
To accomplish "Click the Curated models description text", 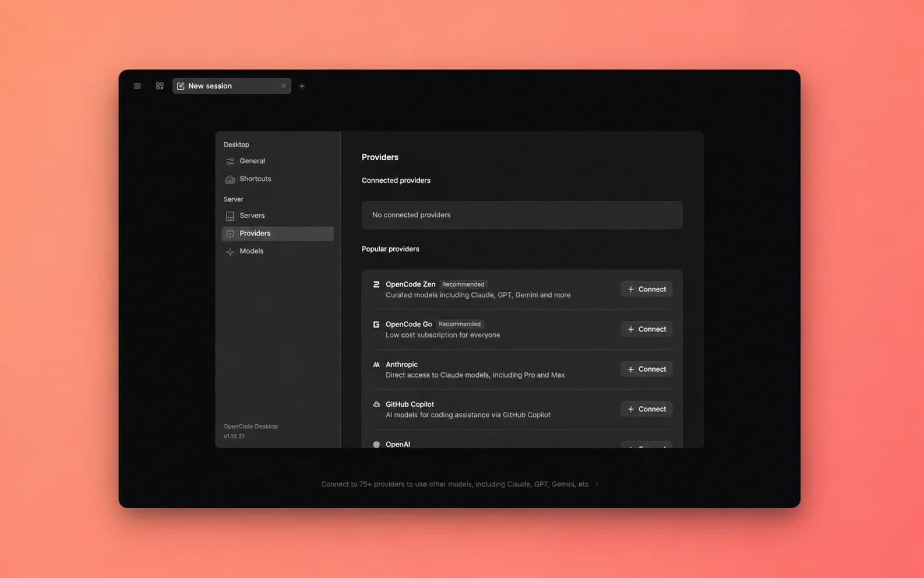I will pyautogui.click(x=478, y=295).
